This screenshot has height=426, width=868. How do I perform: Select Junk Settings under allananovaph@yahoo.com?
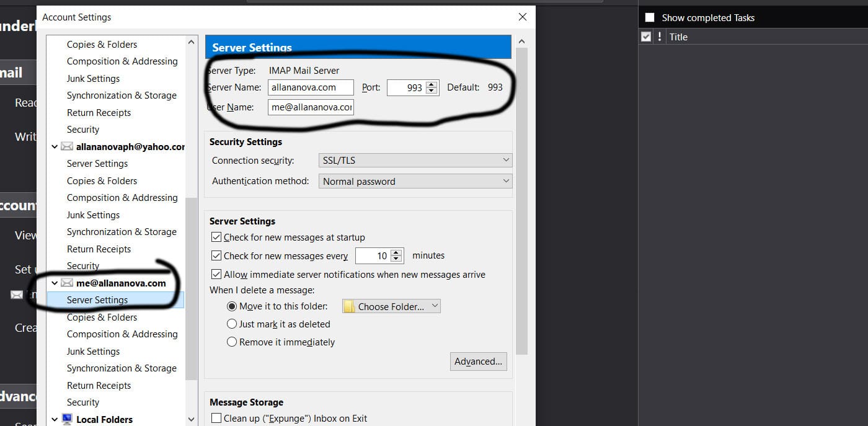point(93,215)
